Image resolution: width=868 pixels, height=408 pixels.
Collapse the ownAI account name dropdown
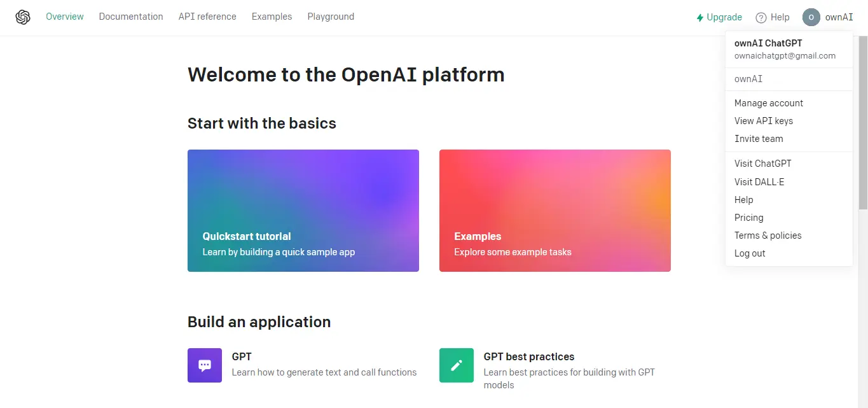(x=839, y=17)
